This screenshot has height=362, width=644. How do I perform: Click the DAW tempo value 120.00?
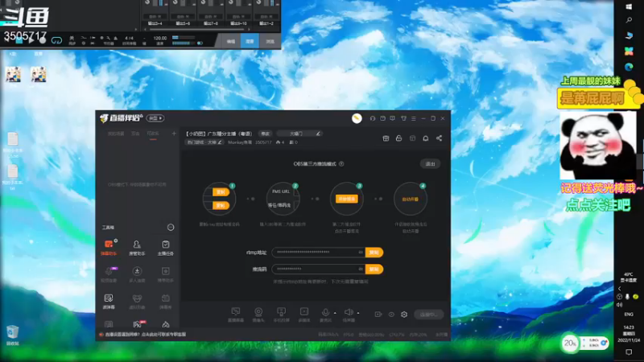pos(159,38)
